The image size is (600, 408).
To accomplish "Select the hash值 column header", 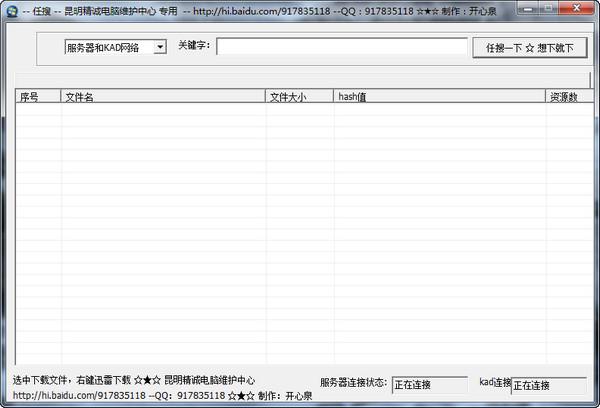I will tap(438, 97).
